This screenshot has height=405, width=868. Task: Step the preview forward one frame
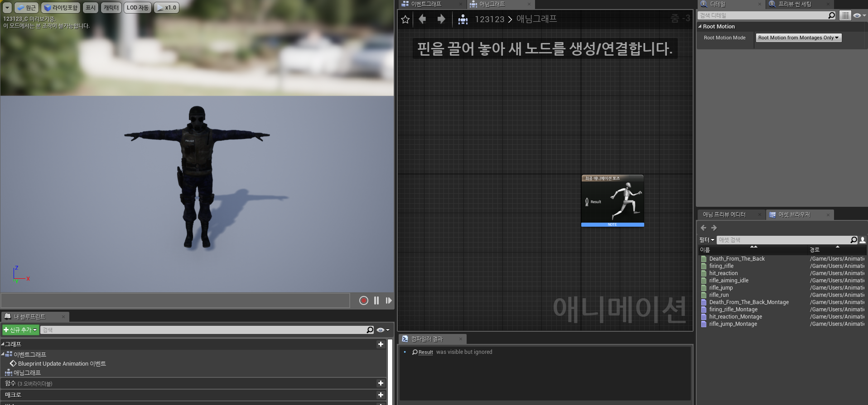coord(389,300)
